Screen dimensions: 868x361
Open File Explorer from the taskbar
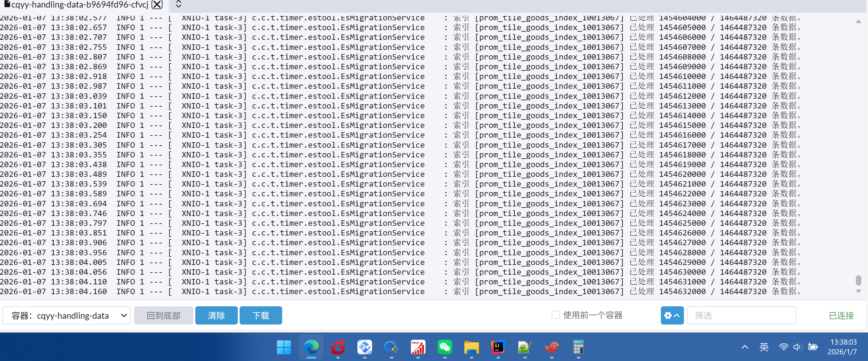coord(471,347)
